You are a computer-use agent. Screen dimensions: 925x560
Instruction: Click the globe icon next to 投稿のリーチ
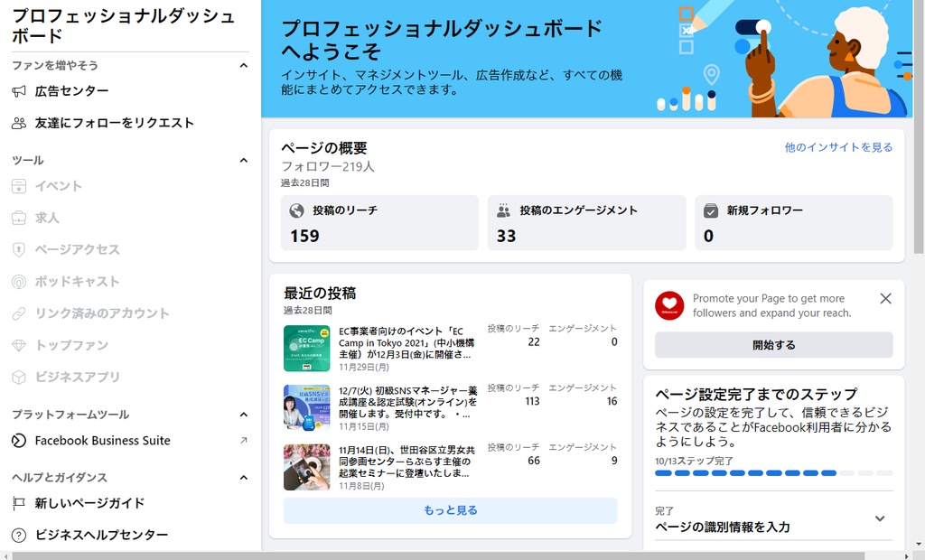(297, 210)
